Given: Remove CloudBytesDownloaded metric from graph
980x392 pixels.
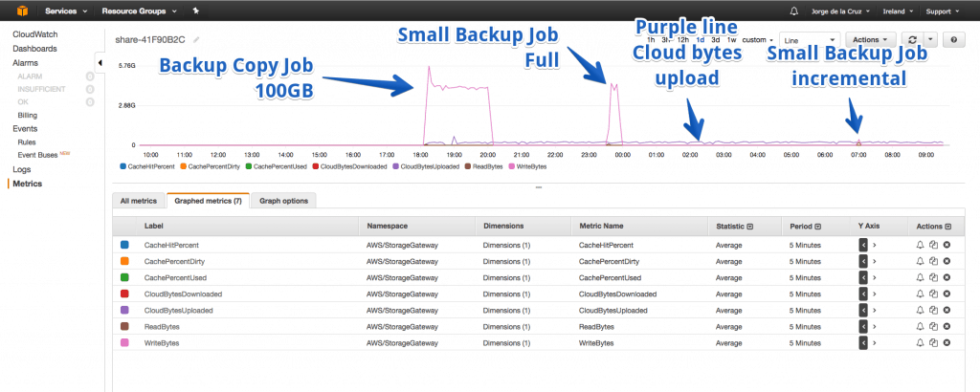Looking at the screenshot, I should point(947,294).
